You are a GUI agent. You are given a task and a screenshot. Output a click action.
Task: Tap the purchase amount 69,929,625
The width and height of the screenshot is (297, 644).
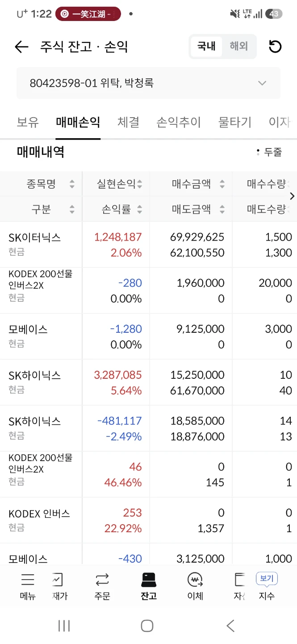pos(197,237)
